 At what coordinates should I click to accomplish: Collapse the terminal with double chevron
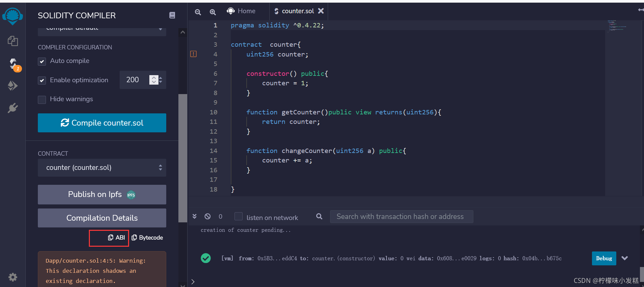coord(195,216)
